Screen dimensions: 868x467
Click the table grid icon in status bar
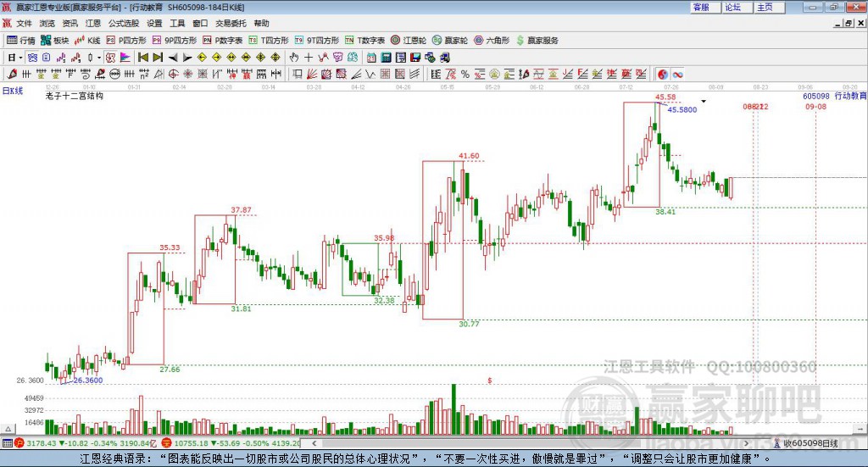[7, 443]
